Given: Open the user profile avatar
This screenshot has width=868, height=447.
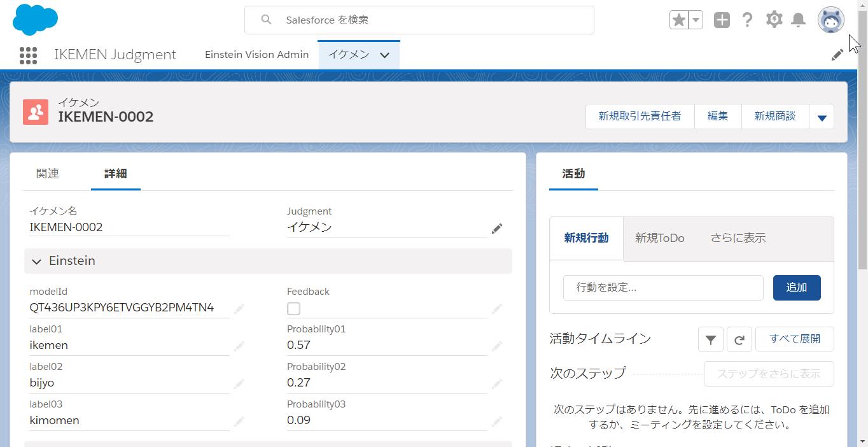Looking at the screenshot, I should click(831, 20).
